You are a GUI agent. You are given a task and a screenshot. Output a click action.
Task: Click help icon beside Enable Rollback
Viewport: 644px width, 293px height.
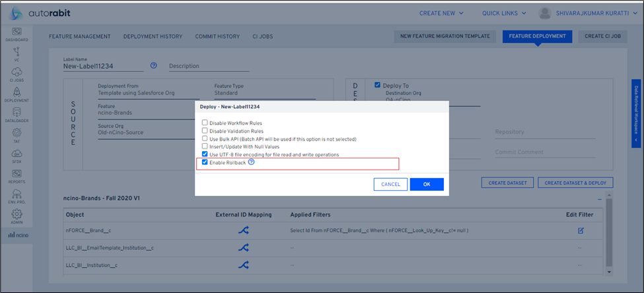point(252,162)
